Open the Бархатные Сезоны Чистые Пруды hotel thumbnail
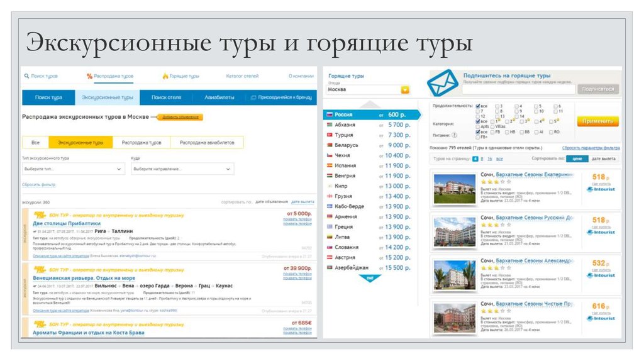The height and width of the screenshot is (361, 644). tap(454, 318)
